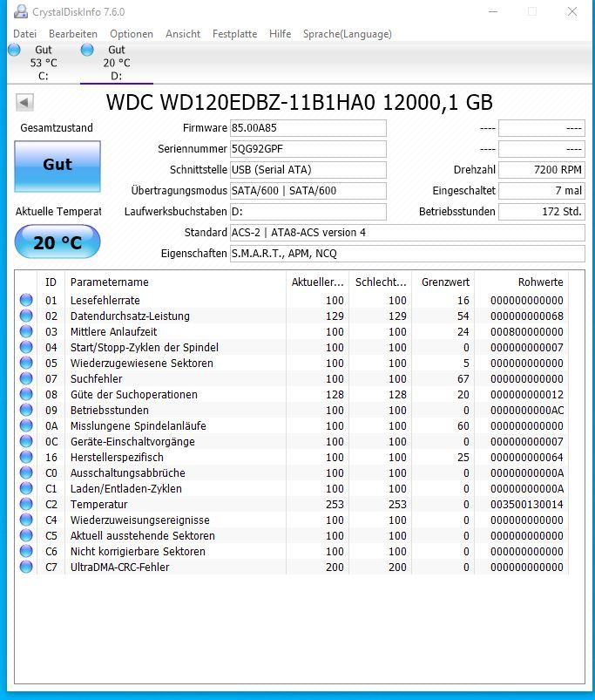Image resolution: width=595 pixels, height=700 pixels.
Task: Click status icon of Start/Stopp-Zyklen der Spindel row
Action: click(26, 347)
